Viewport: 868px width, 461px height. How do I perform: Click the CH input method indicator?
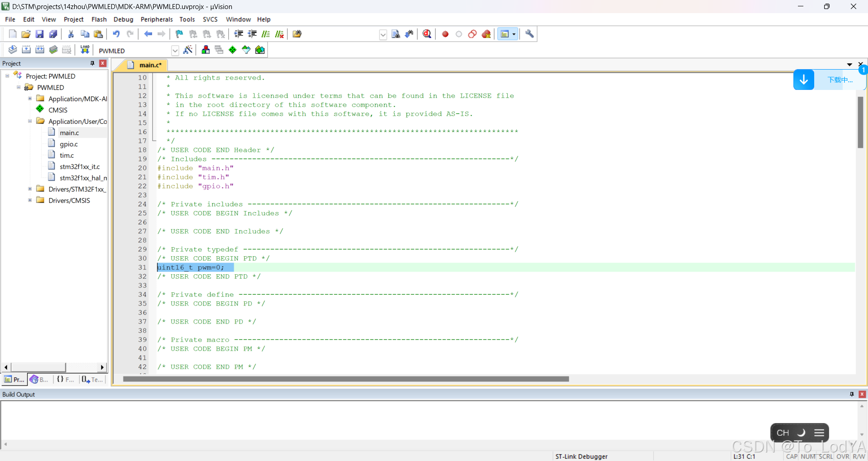(x=783, y=433)
